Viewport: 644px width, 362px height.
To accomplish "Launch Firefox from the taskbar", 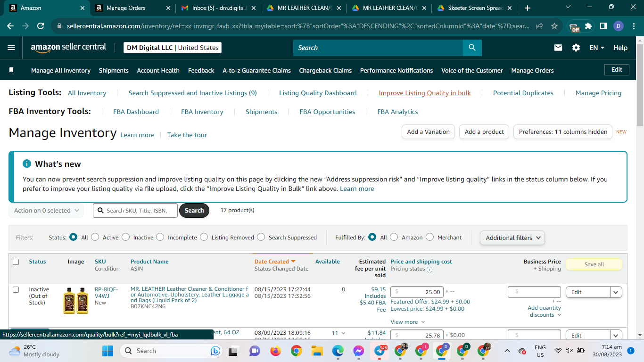I will pos(275,351).
